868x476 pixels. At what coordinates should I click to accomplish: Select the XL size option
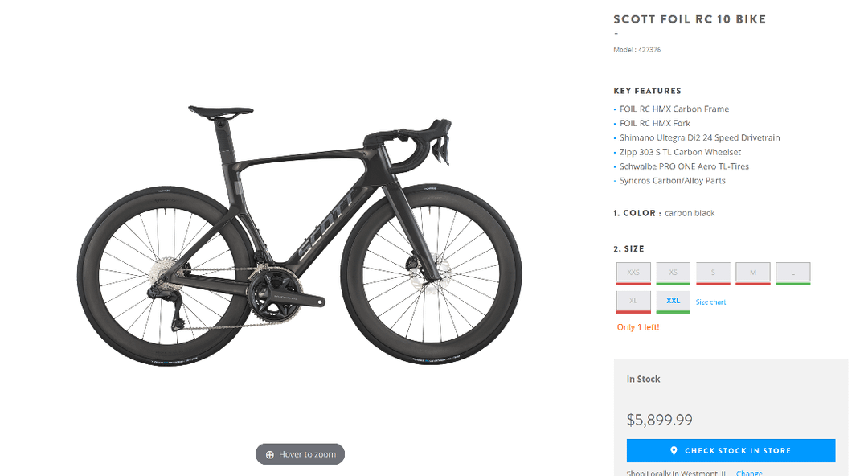click(633, 301)
